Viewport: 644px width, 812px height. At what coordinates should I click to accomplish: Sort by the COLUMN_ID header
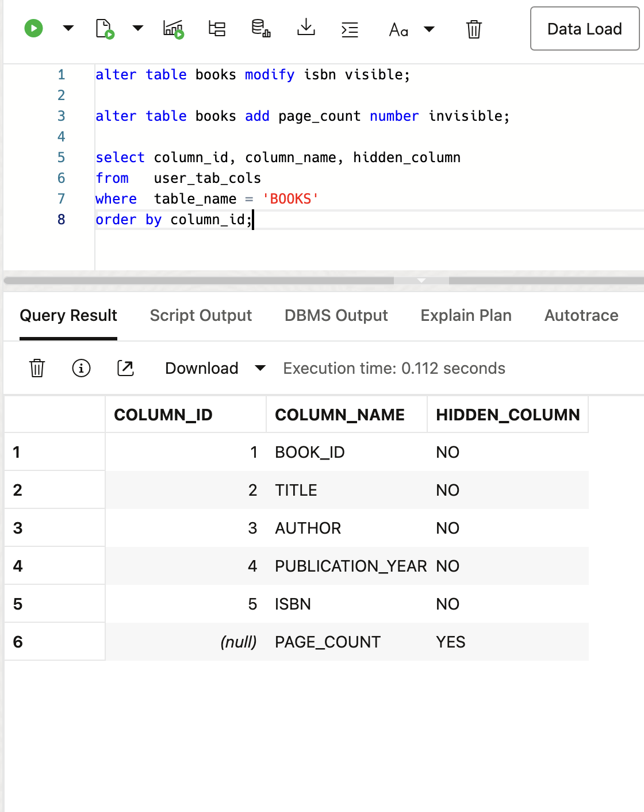pos(186,415)
